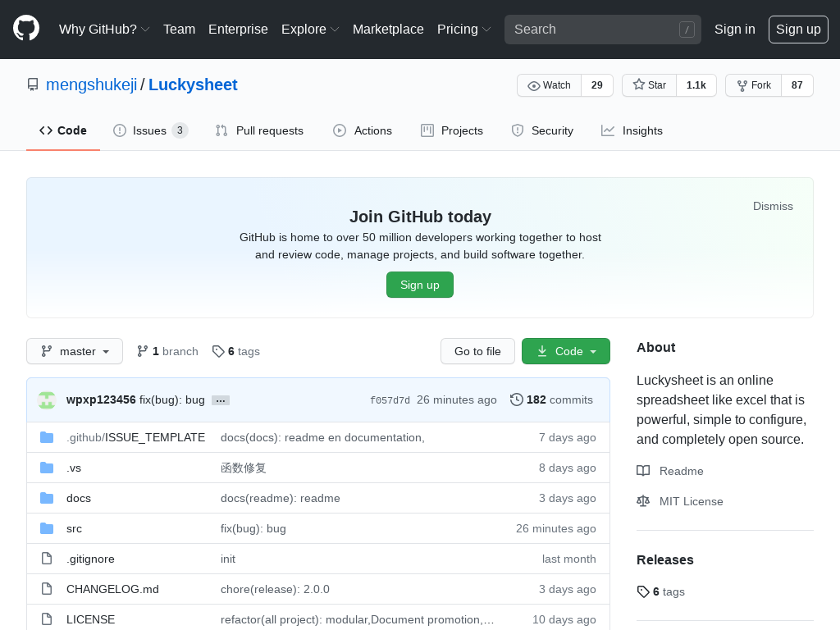This screenshot has height=630, width=840.
Task: Open the docs folder link
Action: click(79, 498)
